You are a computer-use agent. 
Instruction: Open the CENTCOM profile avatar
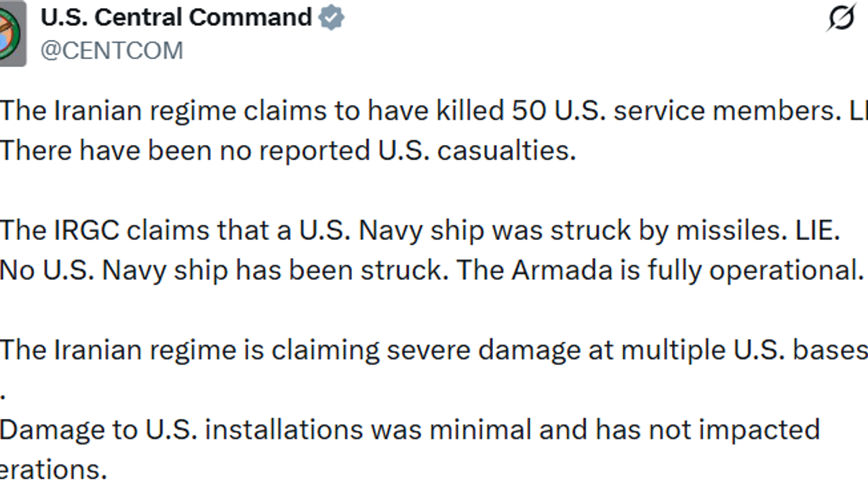click(12, 34)
